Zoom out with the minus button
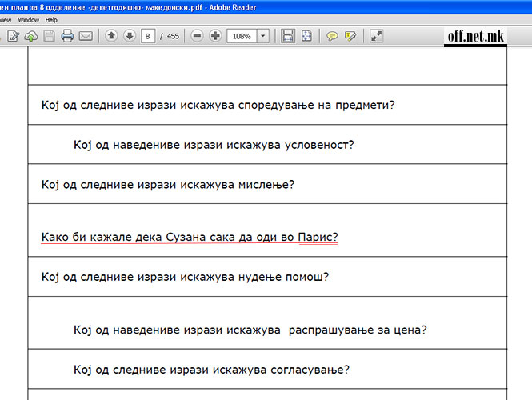This screenshot has height=400, width=532. click(x=197, y=36)
